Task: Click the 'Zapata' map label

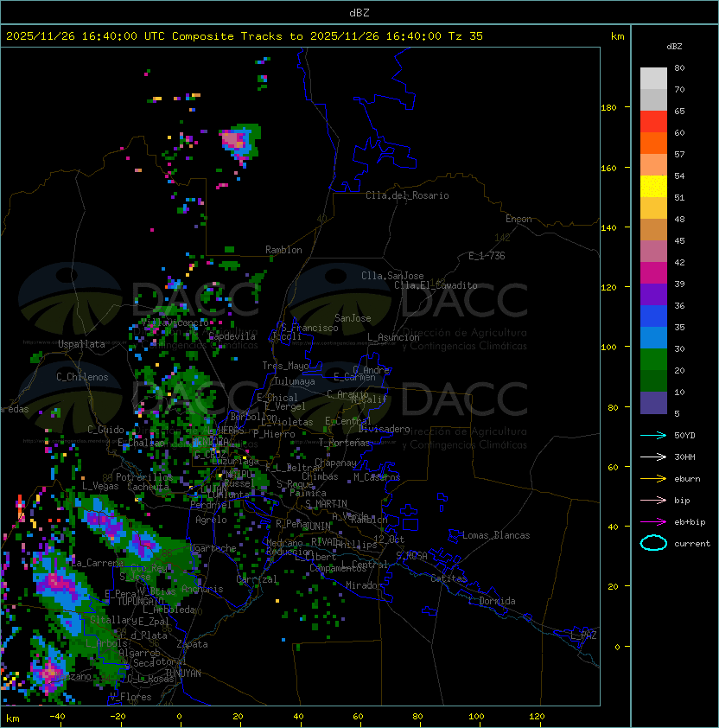Action: (x=192, y=644)
